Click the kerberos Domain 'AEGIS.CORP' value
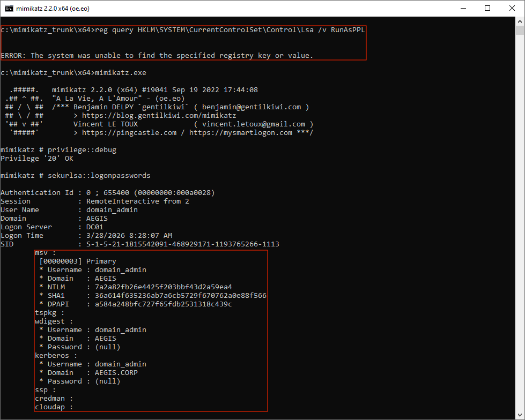 point(116,372)
